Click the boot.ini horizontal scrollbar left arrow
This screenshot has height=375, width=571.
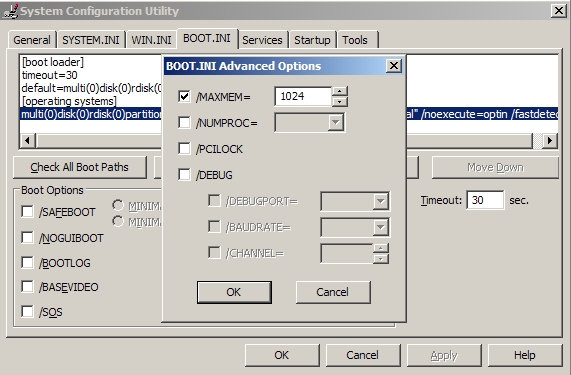(28, 140)
